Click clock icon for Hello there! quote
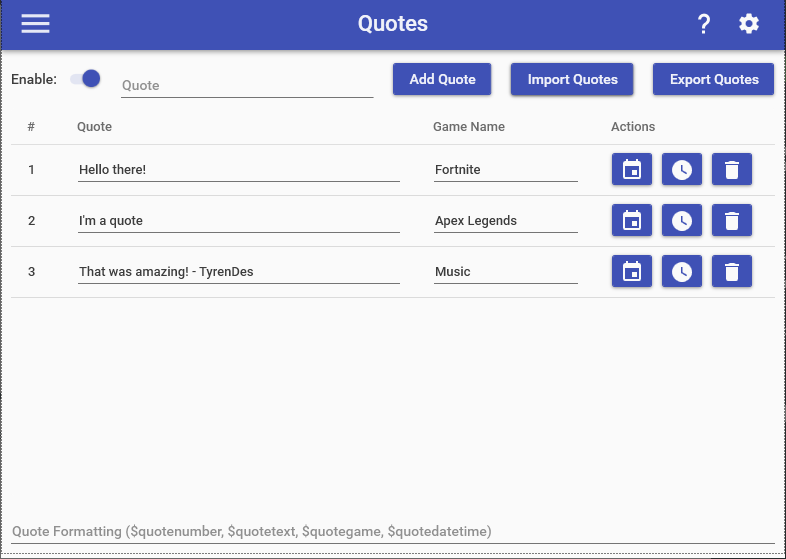786x559 pixels. (x=681, y=170)
